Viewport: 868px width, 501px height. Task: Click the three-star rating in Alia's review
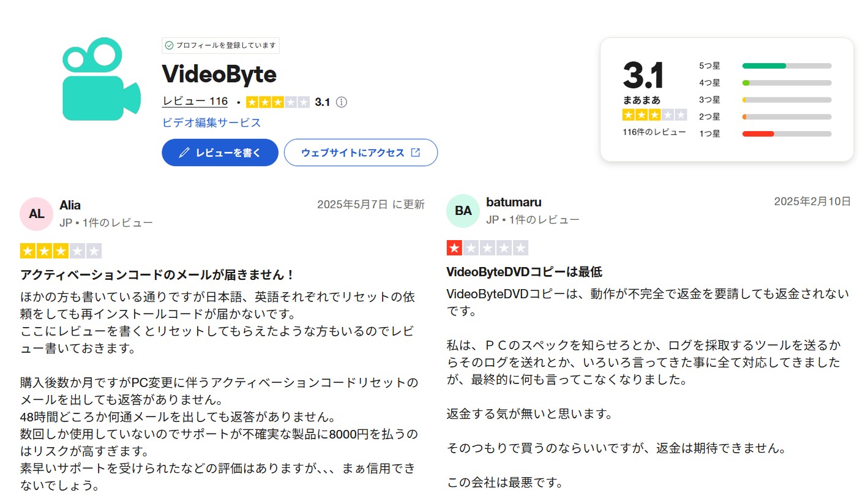(x=61, y=250)
